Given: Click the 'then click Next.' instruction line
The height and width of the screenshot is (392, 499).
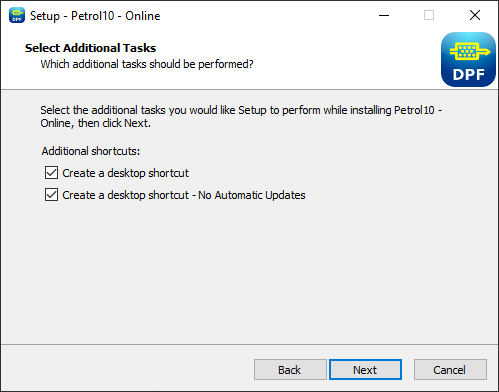Looking at the screenshot, I should 114,123.
